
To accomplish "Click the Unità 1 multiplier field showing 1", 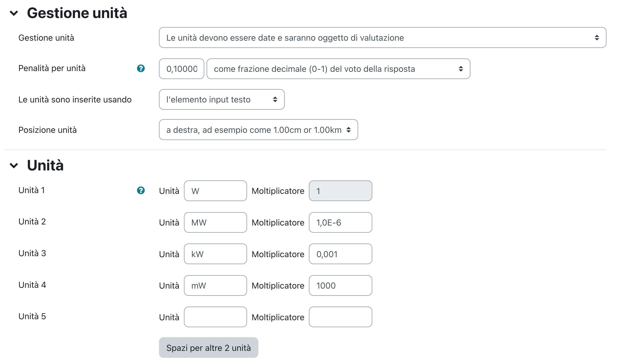I will point(340,191).
